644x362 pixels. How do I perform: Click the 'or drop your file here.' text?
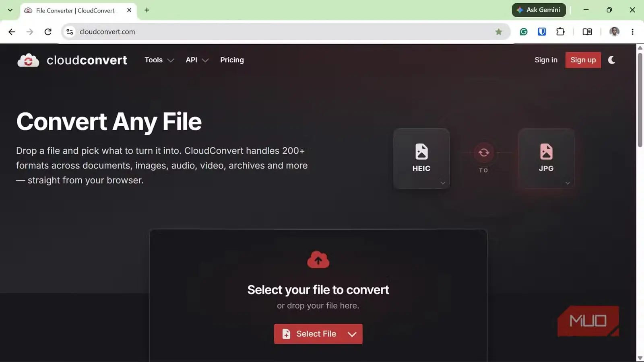click(x=318, y=306)
